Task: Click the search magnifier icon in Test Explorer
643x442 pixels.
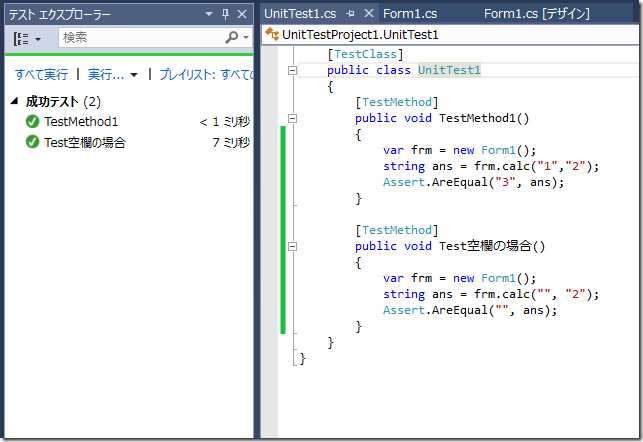Action: pyautogui.click(x=231, y=37)
